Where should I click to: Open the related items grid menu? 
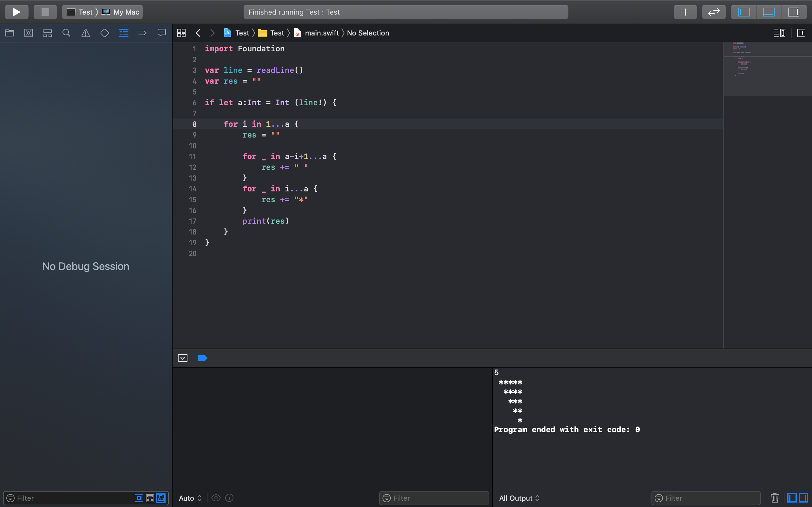[x=181, y=33]
